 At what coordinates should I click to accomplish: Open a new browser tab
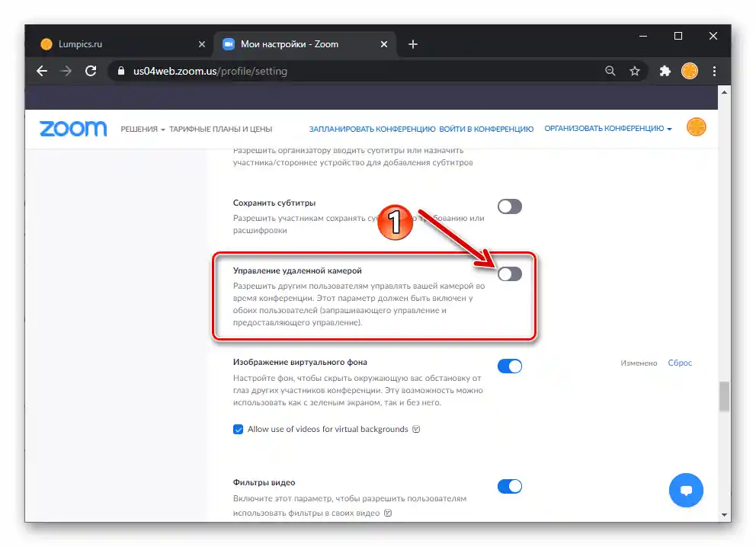coord(413,44)
